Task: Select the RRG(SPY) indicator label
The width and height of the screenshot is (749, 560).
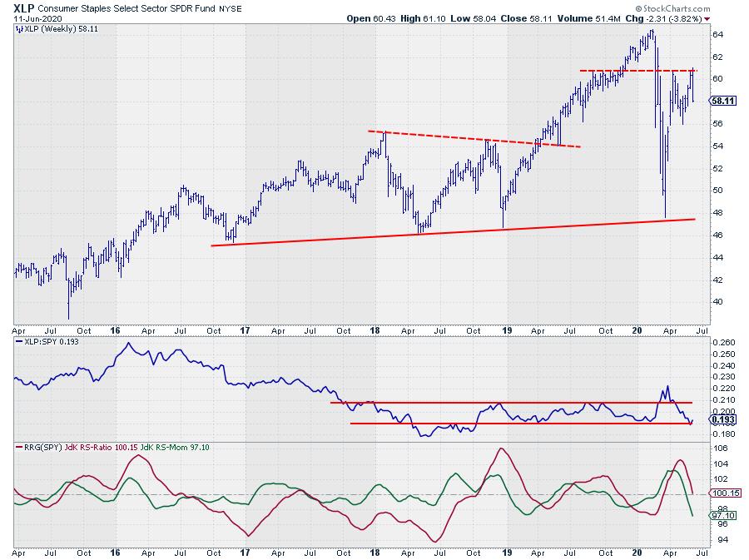Action: click(x=41, y=447)
